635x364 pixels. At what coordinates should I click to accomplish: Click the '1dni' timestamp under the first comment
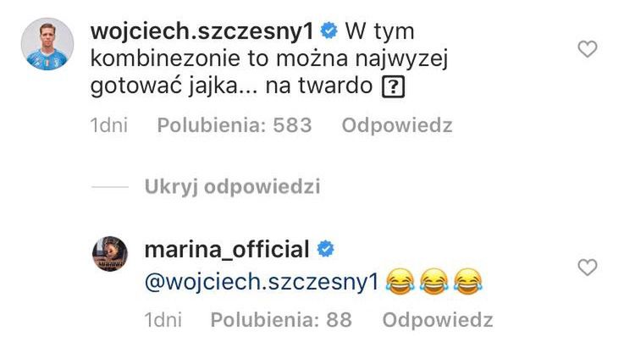[108, 126]
